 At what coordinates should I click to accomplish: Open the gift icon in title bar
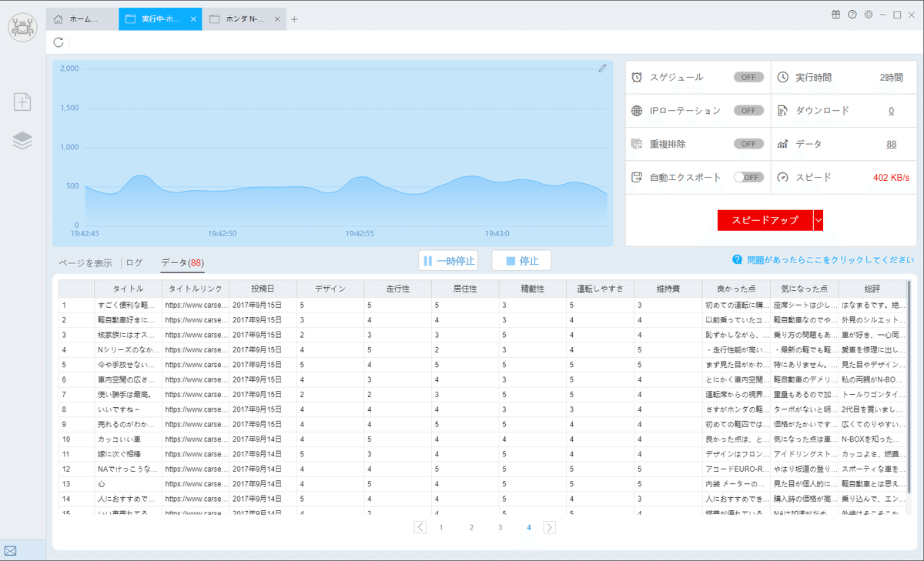(x=836, y=15)
